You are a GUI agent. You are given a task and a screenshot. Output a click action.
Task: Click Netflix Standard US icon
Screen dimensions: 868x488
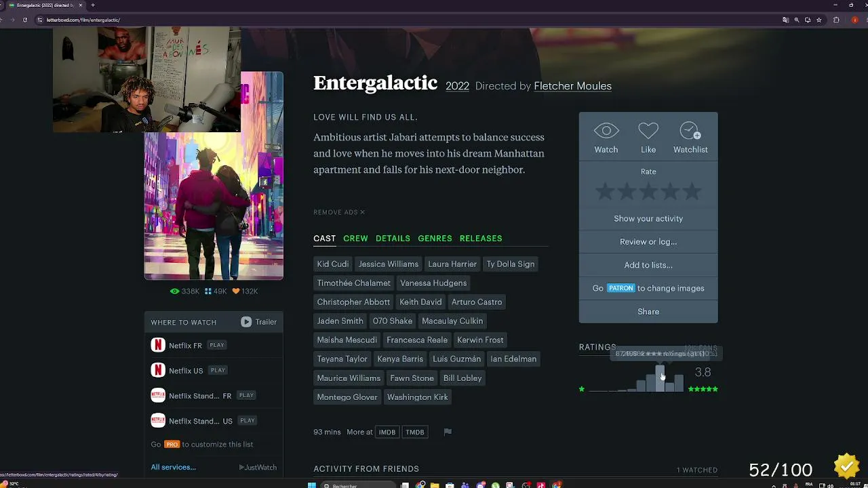tap(158, 420)
